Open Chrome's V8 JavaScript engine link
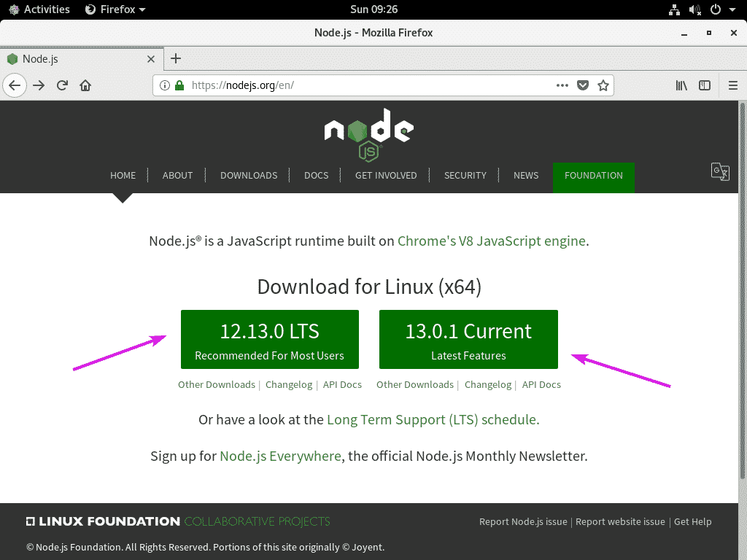The image size is (747, 560). (x=492, y=241)
